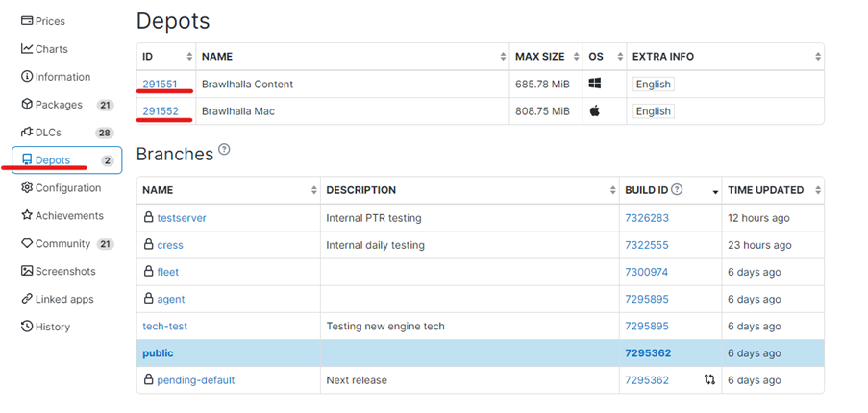The image size is (868, 413).
Task: Click the lock icon beside testserver branch
Action: click(x=148, y=218)
